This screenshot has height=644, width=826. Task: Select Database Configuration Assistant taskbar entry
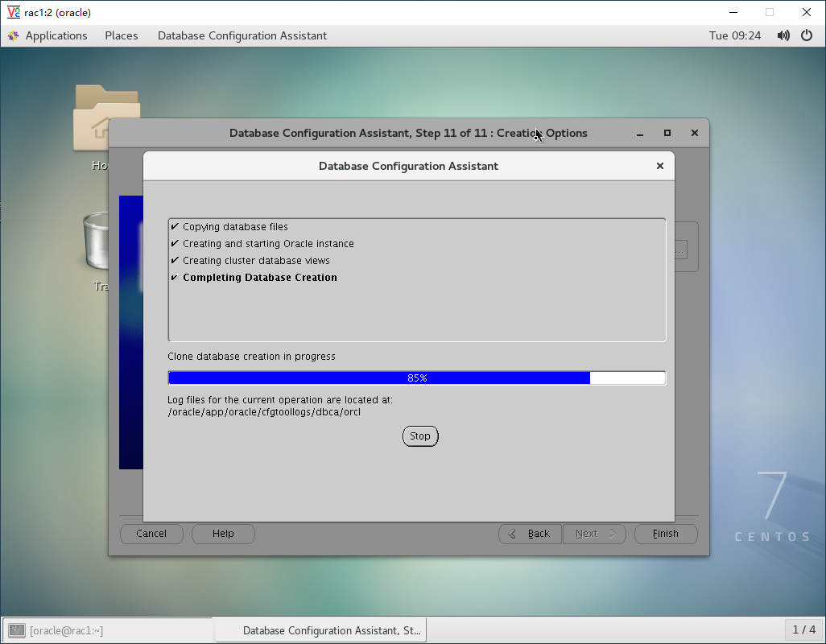coord(320,630)
